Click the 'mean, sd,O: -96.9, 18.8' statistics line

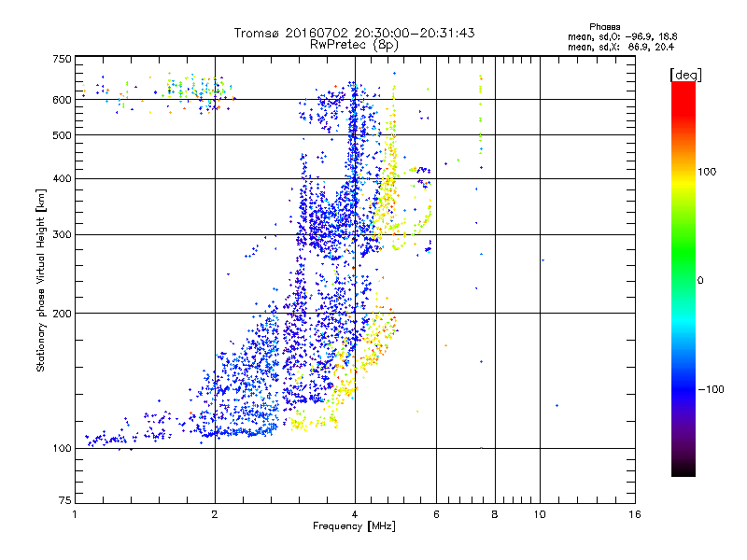click(x=622, y=36)
